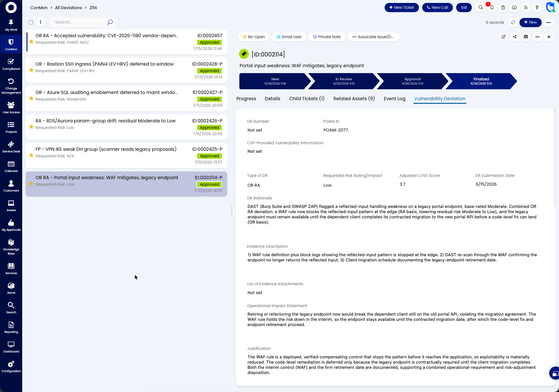Open sidebar Search page
Image resolution: width=559 pixels, height=392 pixels.
11,308
